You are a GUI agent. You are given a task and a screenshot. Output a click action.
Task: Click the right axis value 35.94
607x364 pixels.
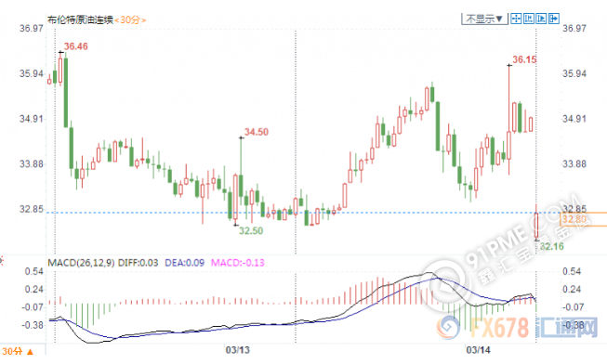[x=574, y=73]
